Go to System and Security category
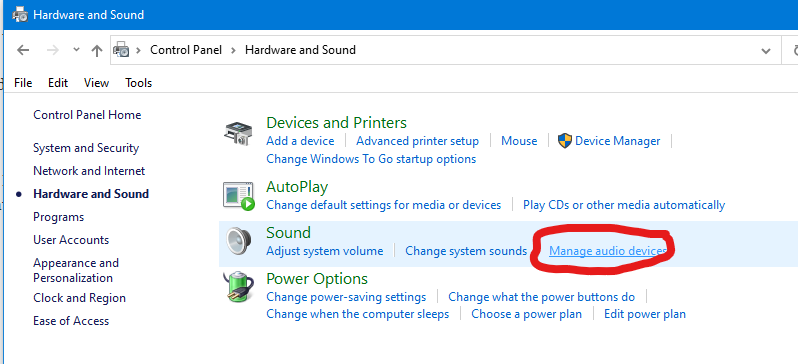Screen dimensions: 798x364 click(86, 148)
